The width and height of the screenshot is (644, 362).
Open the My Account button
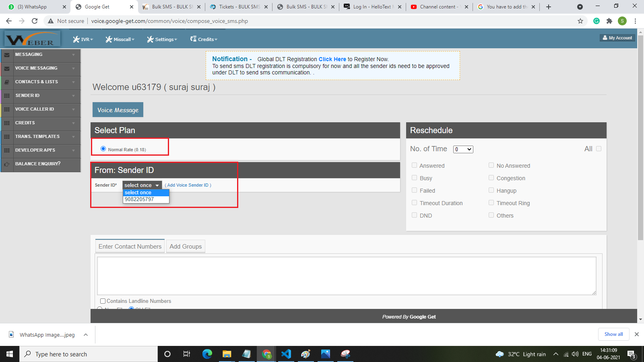[x=617, y=38]
